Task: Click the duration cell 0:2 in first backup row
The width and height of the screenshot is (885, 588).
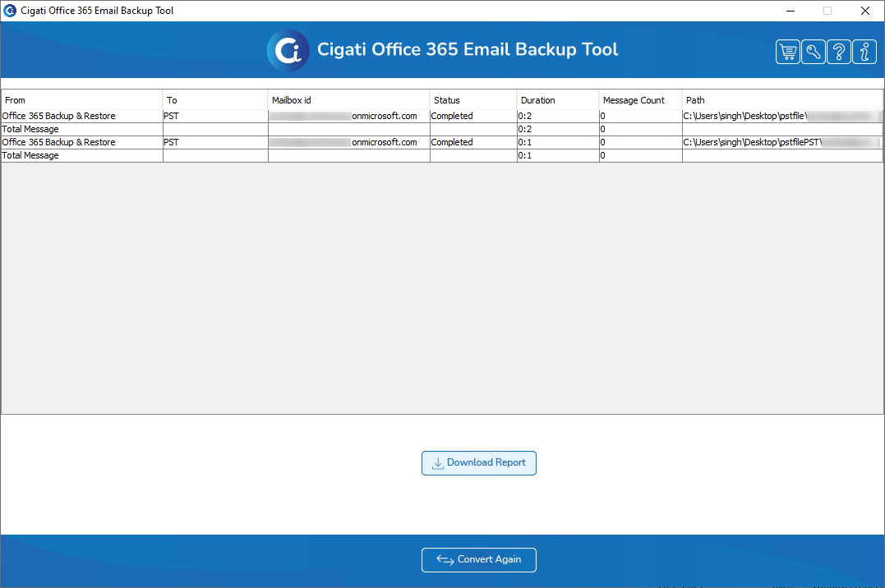Action: (x=558, y=116)
